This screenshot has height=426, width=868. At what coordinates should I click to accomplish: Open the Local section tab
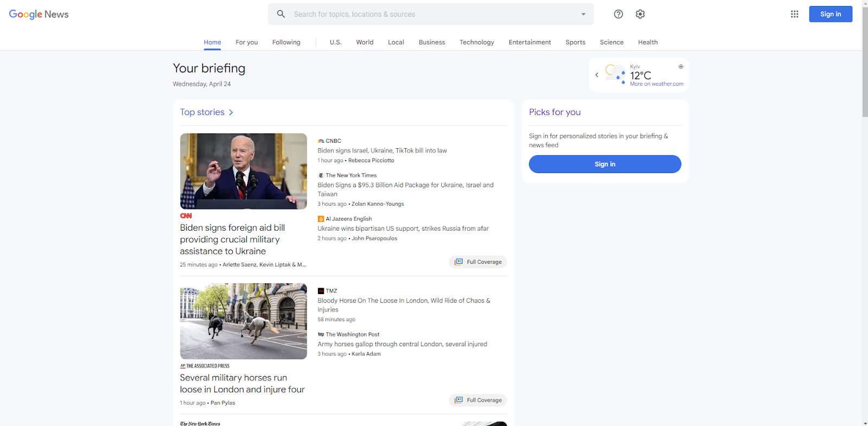tap(396, 42)
